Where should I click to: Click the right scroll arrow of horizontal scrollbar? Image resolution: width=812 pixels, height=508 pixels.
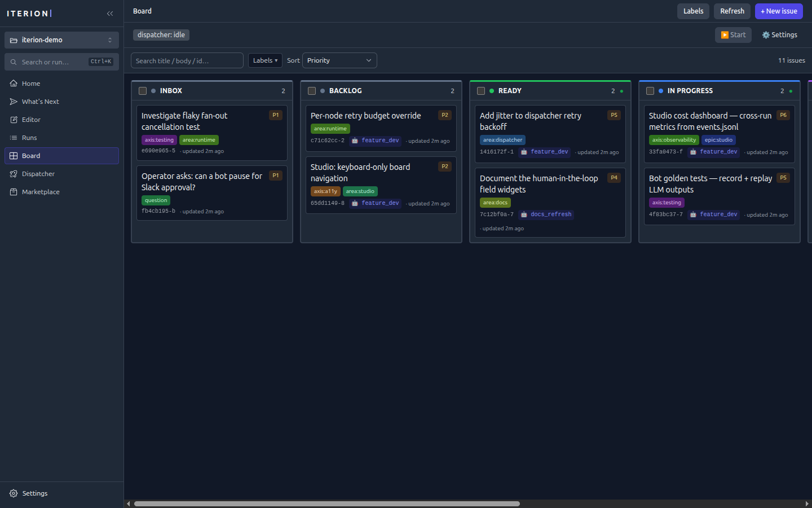click(x=807, y=503)
